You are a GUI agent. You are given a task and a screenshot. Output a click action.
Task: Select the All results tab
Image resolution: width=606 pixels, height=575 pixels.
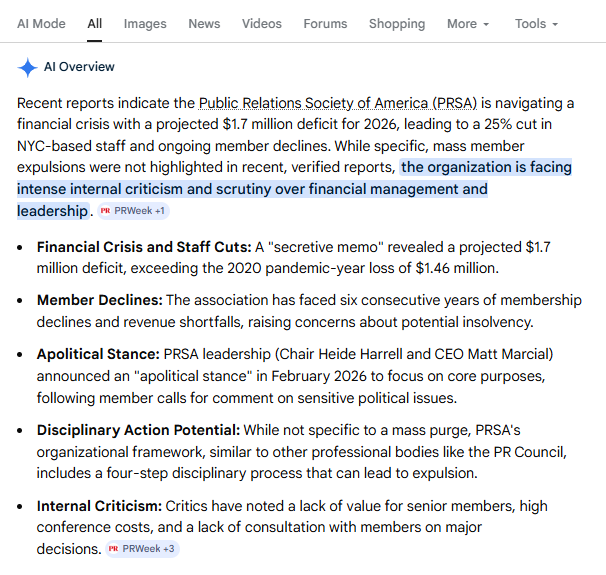tap(95, 23)
